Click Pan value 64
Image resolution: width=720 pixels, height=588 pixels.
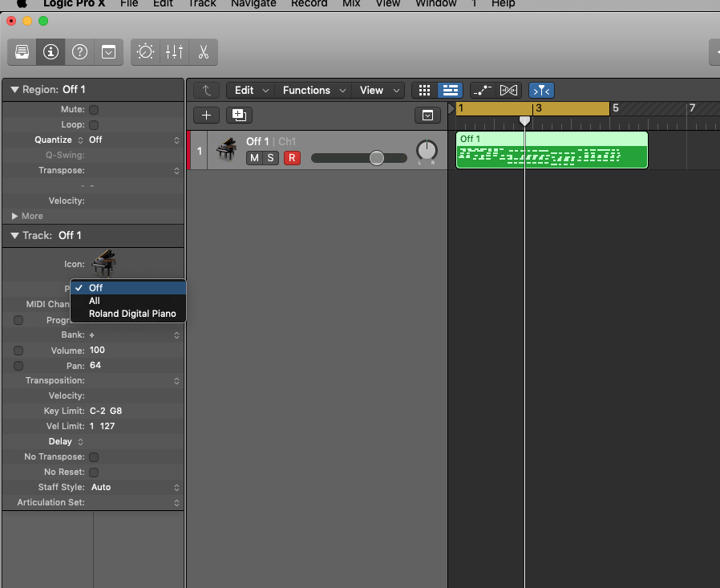[x=95, y=366]
